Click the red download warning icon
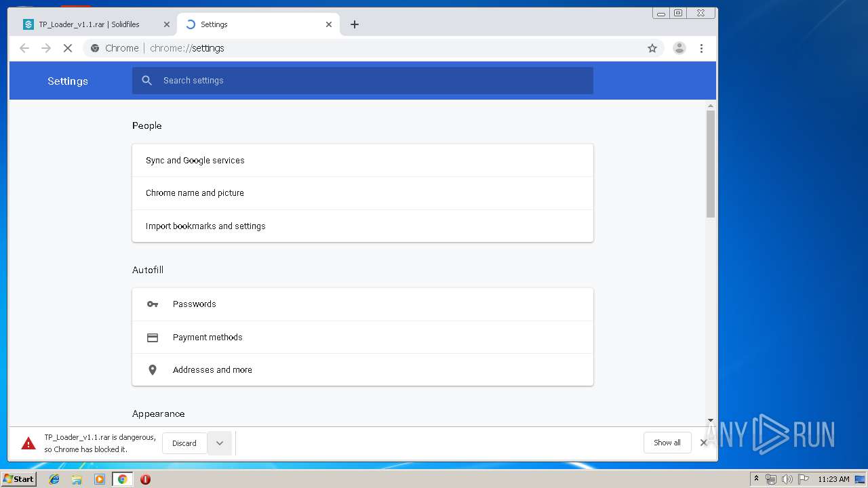This screenshot has height=488, width=868. pos(28,443)
